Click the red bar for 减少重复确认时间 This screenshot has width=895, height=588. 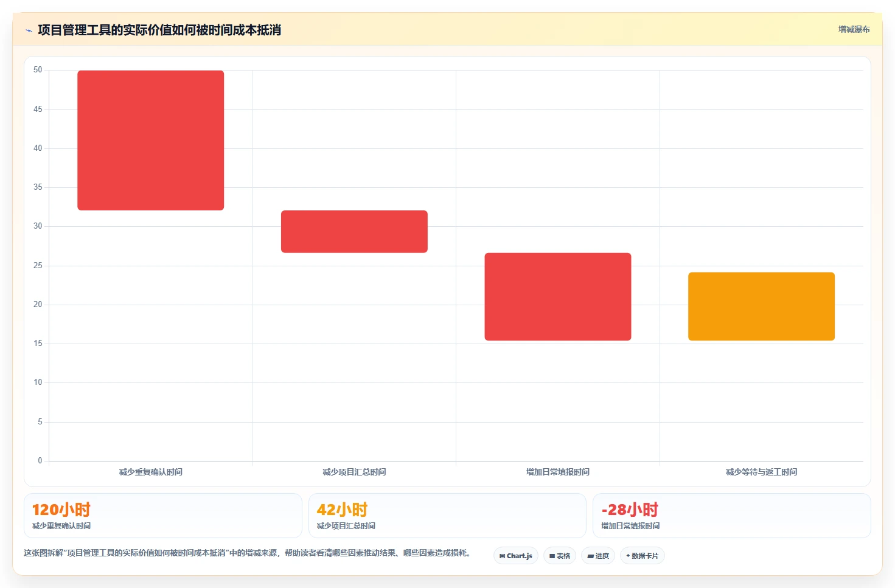click(151, 140)
